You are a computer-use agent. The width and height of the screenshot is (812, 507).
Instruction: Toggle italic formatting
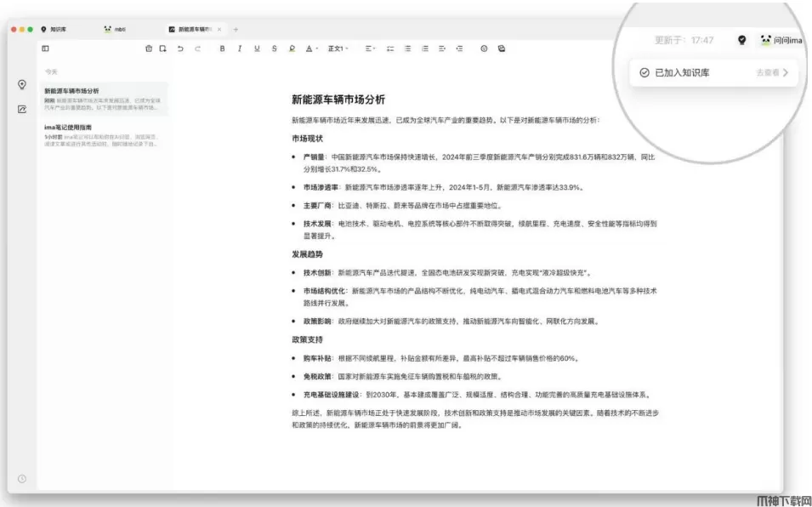(x=240, y=48)
